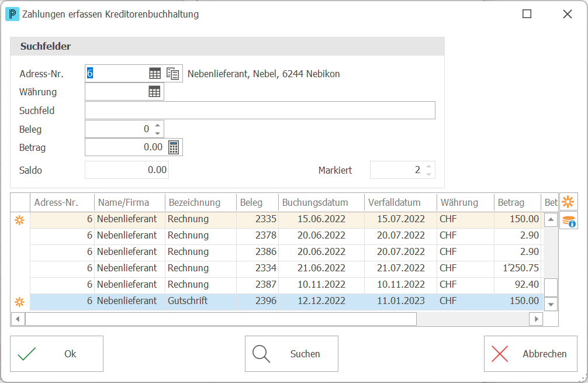
Task: Open calculator icon beside Betrag field
Action: tap(173, 147)
